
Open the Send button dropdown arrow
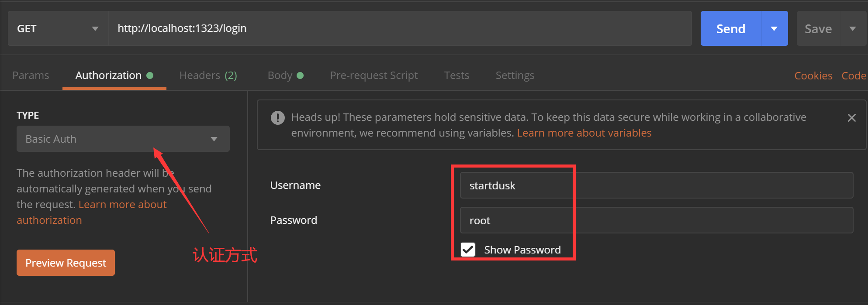point(774,29)
